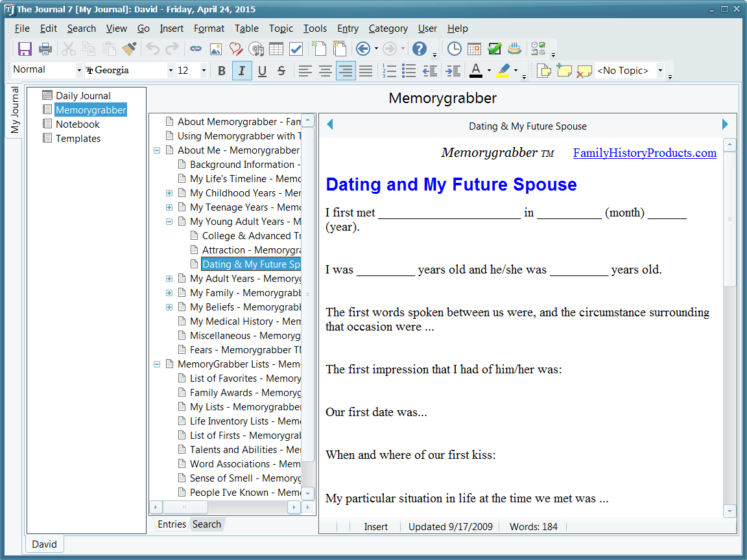This screenshot has height=560, width=747.
Task: Insert a table from the toolbar
Action: point(276,49)
